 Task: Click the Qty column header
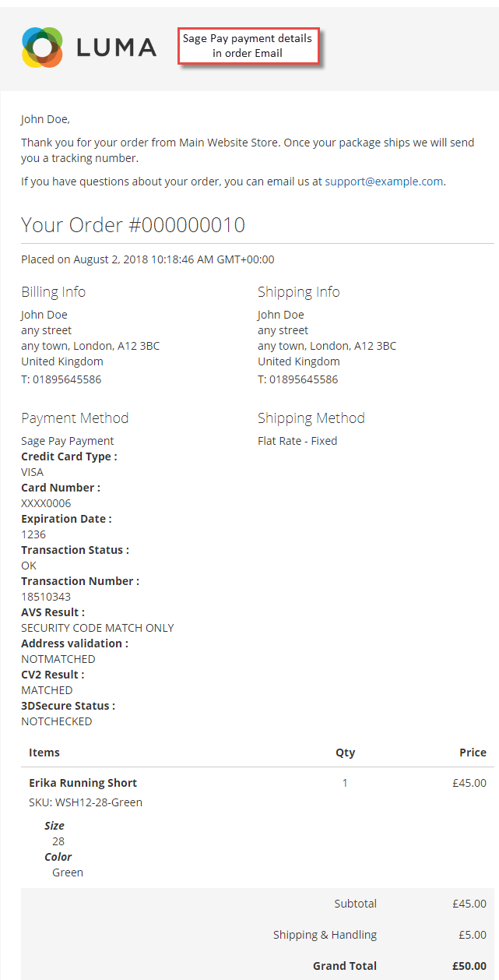(x=345, y=753)
